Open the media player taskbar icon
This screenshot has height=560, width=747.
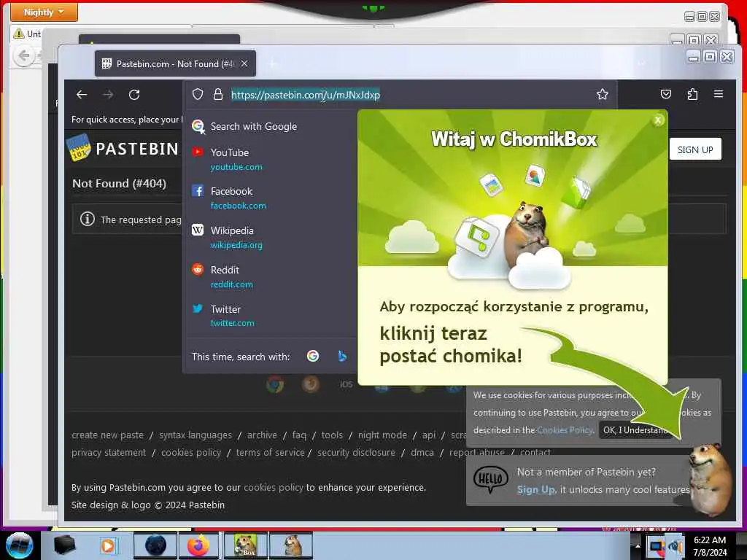click(x=108, y=545)
